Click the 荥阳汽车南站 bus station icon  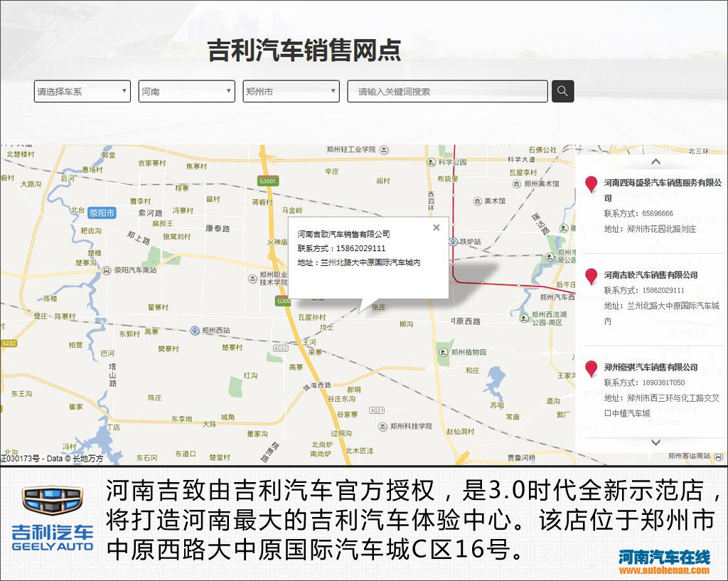point(107,270)
